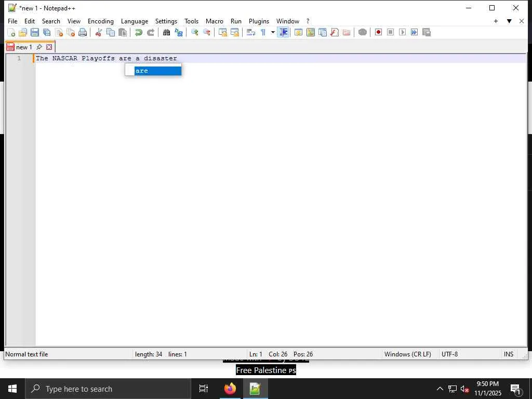Open Replace dialog from toolbar icon
Viewport: 532px width, 399px height.
[x=179, y=32]
